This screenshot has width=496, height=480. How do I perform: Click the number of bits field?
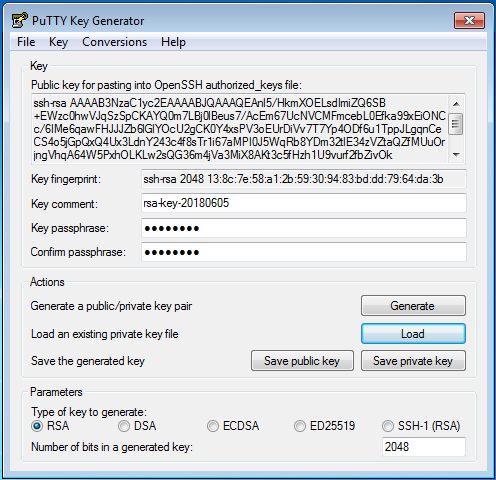click(424, 447)
